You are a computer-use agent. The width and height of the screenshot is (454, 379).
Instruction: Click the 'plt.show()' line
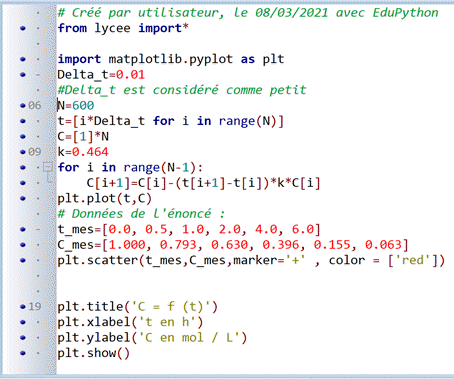(x=94, y=353)
